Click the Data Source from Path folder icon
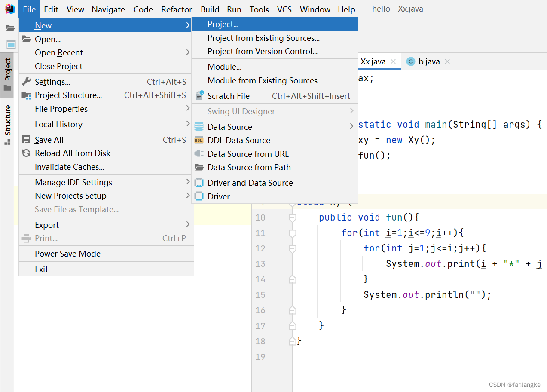 point(199,167)
